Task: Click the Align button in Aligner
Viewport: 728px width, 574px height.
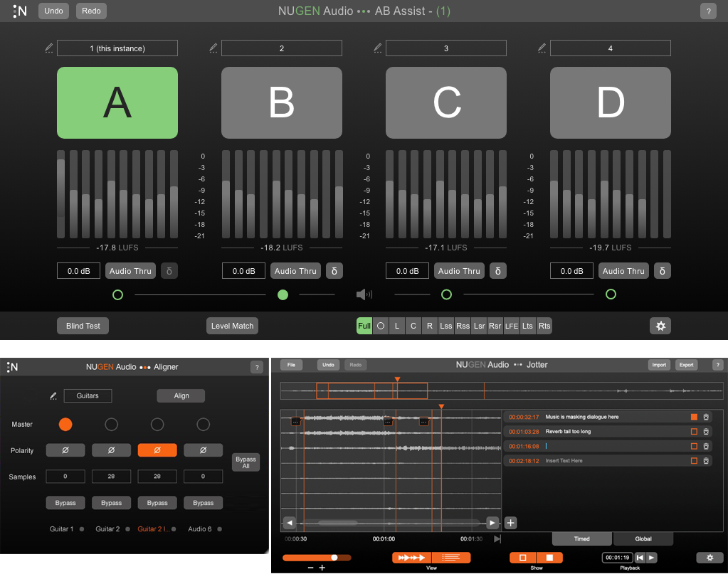Action: [x=181, y=395]
